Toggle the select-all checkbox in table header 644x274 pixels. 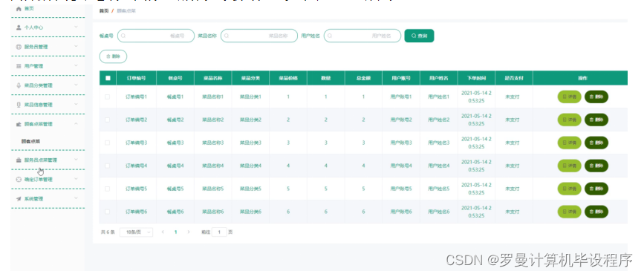(x=108, y=78)
